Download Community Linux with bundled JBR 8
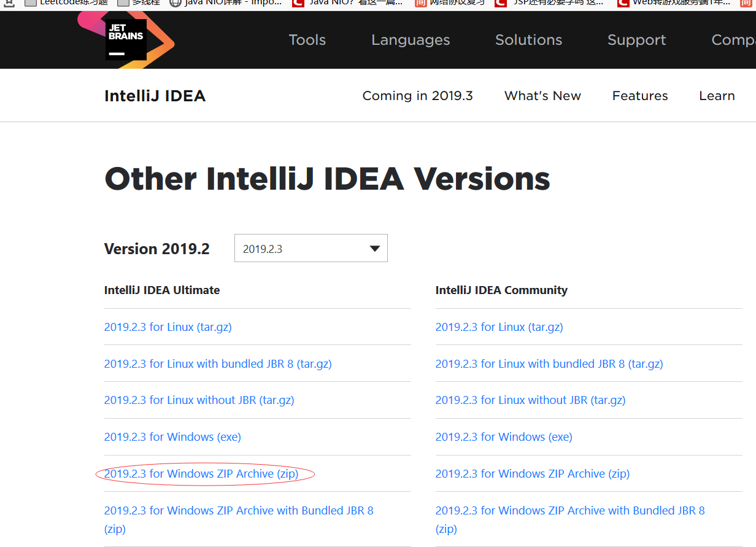The image size is (756, 547). 549,364
